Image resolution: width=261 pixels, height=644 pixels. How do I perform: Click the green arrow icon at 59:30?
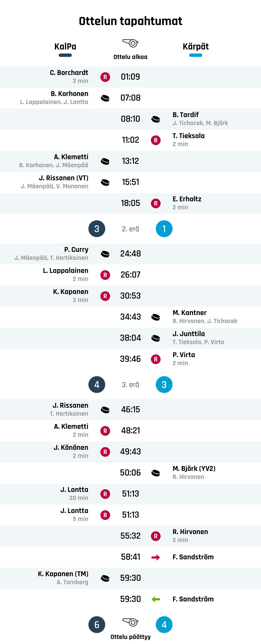pyautogui.click(x=156, y=599)
